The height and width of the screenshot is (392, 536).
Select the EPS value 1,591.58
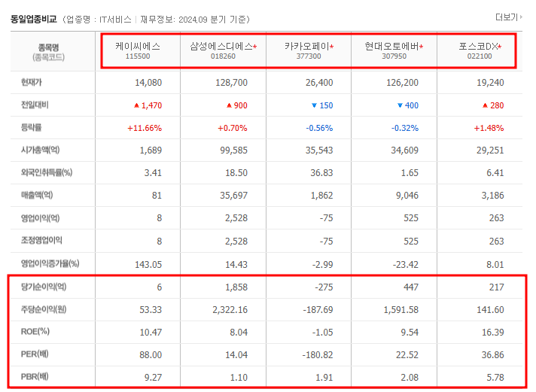401,310
